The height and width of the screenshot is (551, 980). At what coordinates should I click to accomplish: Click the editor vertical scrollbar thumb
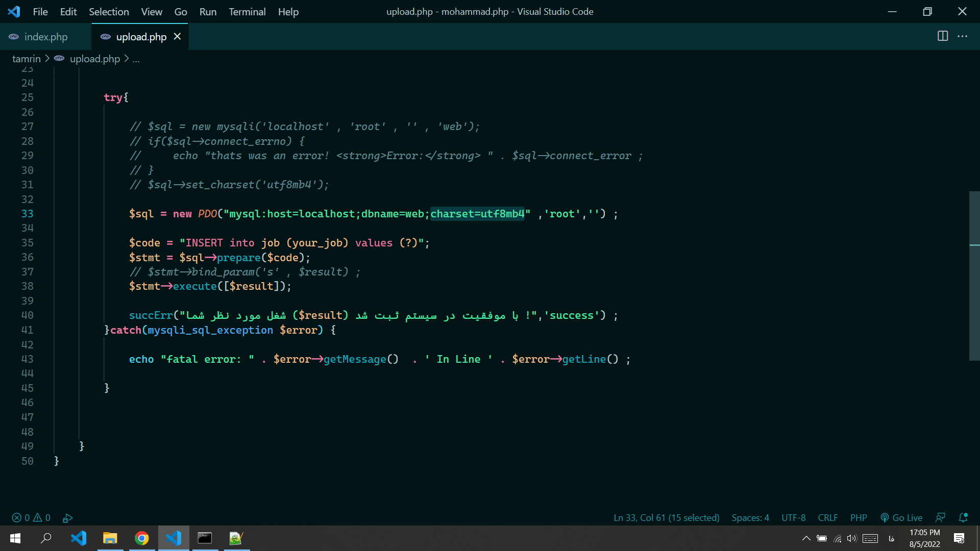pyautogui.click(x=974, y=276)
